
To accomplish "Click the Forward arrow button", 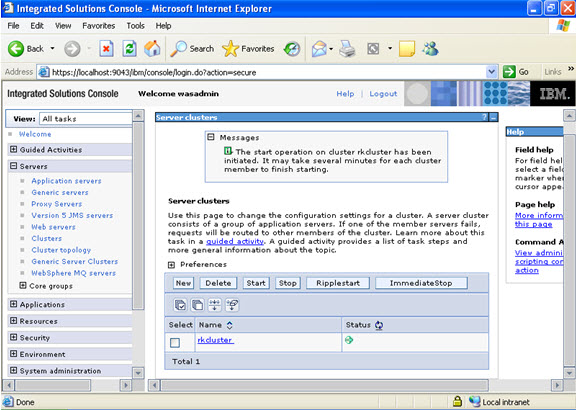I will pyautogui.click(x=72, y=48).
